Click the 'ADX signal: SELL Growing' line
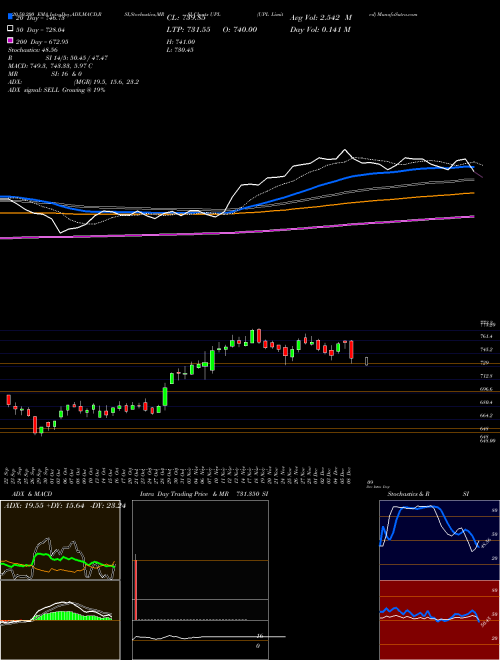The width and height of the screenshot is (500, 660). click(56, 90)
